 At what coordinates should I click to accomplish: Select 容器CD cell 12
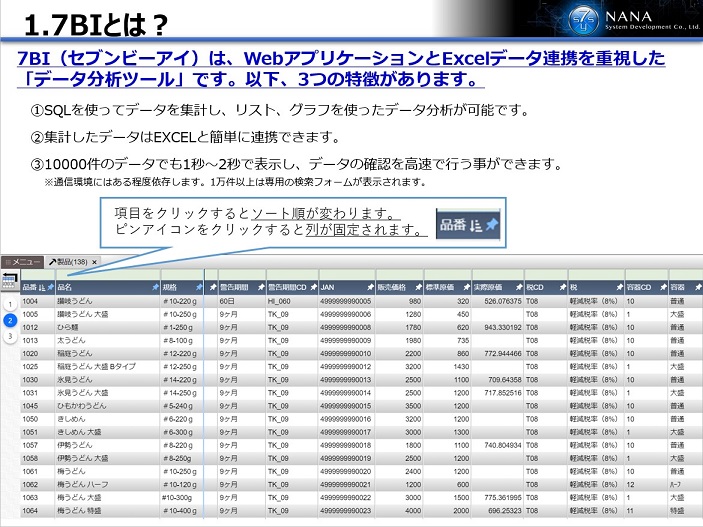[x=647, y=484]
